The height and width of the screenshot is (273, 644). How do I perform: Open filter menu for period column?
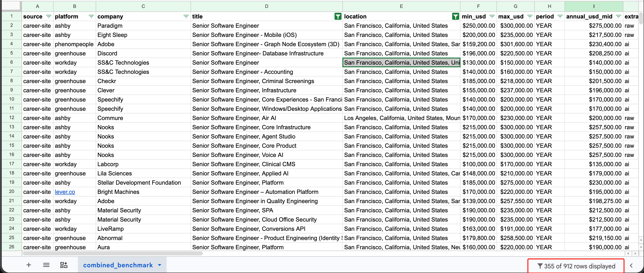560,16
